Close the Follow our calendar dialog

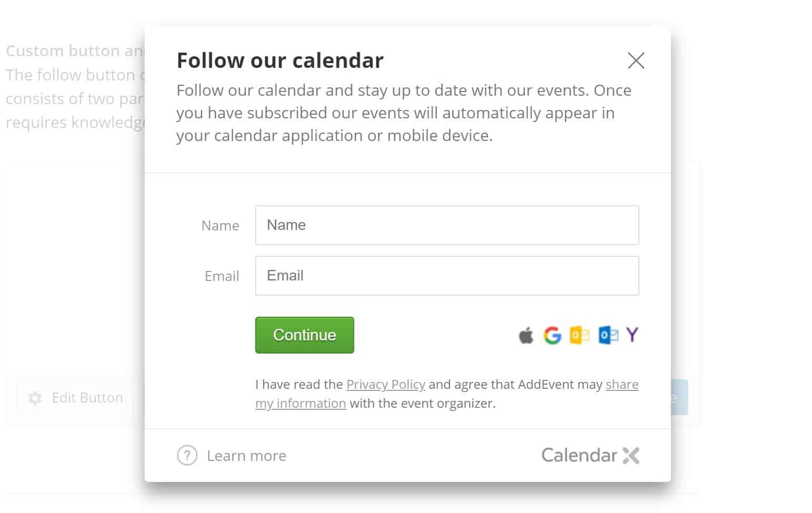(x=636, y=61)
